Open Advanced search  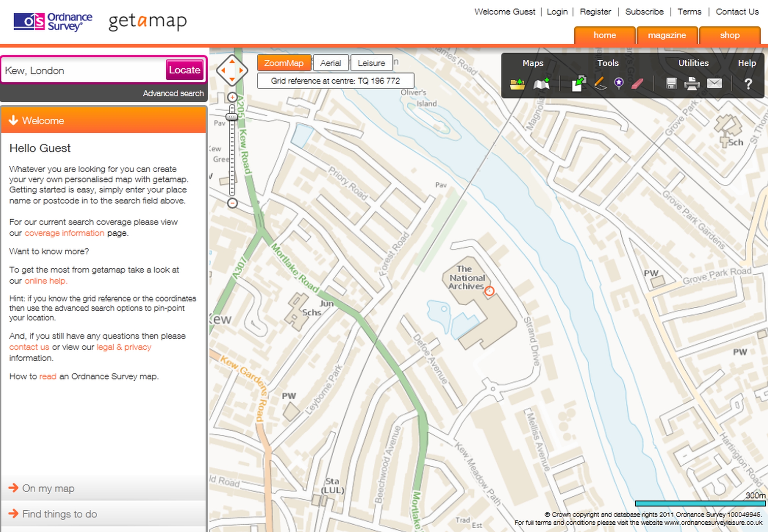point(173,93)
